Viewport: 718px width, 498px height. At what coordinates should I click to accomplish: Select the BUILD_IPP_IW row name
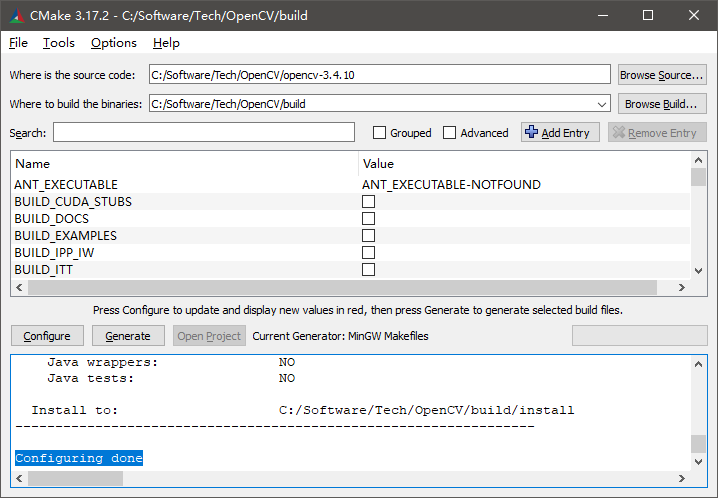(54, 253)
